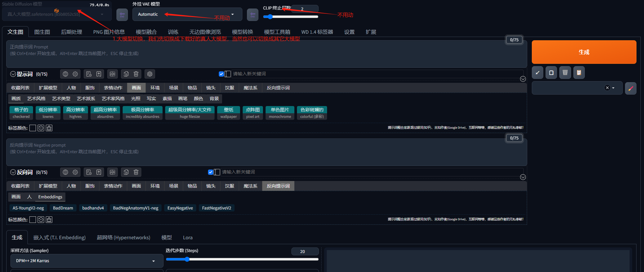Switch to 图生图 tab
Viewport: 644px width, 272px height.
pyautogui.click(x=42, y=32)
